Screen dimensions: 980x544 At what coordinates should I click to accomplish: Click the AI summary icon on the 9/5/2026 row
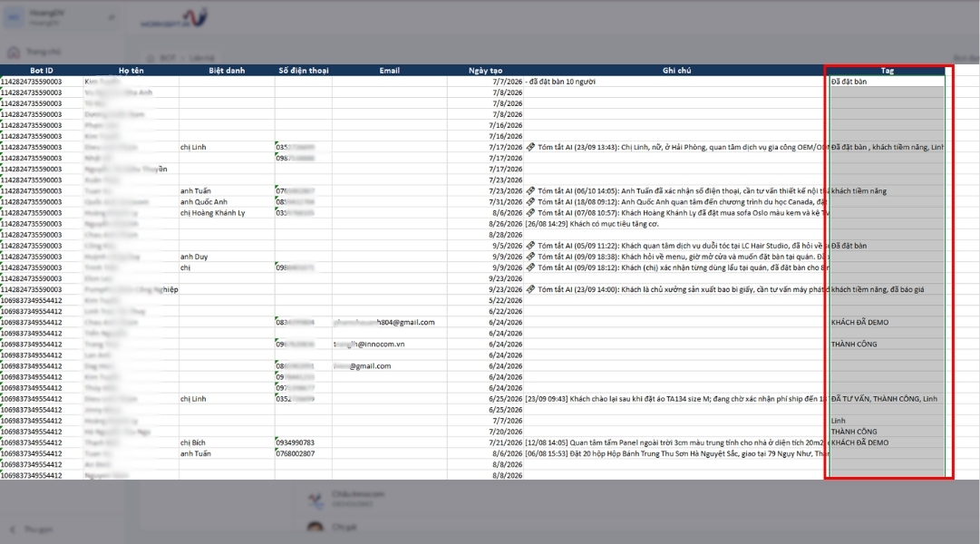pos(530,246)
